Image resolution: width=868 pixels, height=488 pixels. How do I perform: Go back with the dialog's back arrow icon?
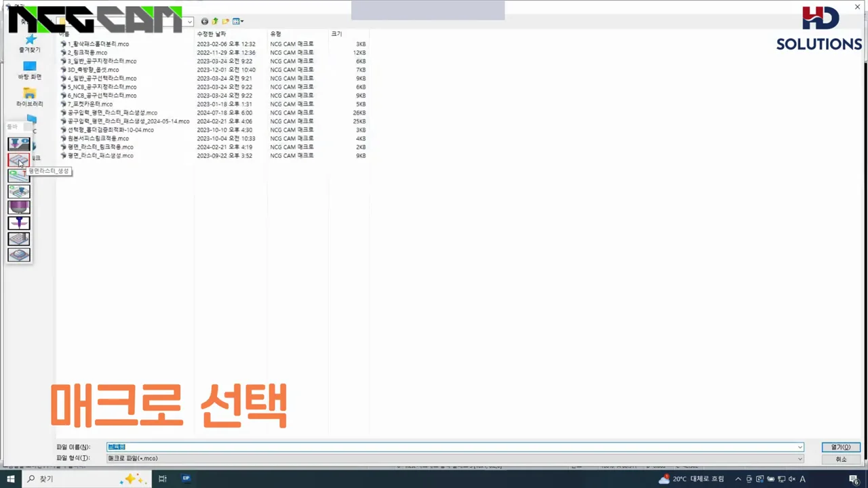tap(205, 22)
